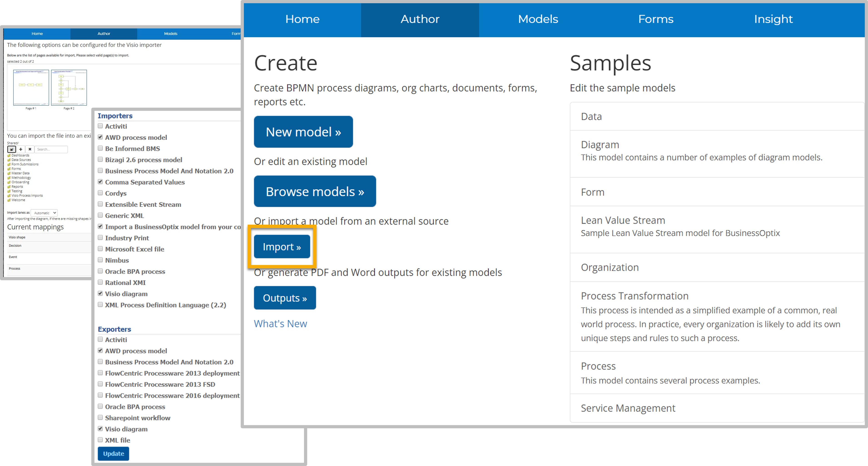
Task: Open the Process Transformation sample
Action: 717,316
